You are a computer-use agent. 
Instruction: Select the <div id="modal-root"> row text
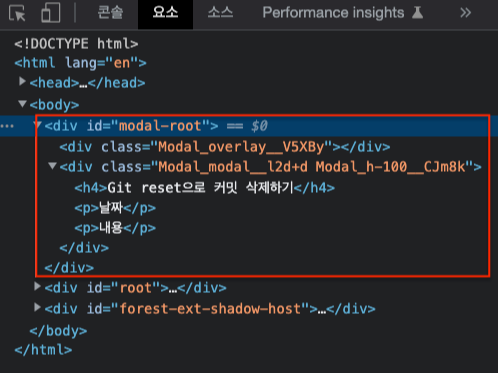(131, 126)
